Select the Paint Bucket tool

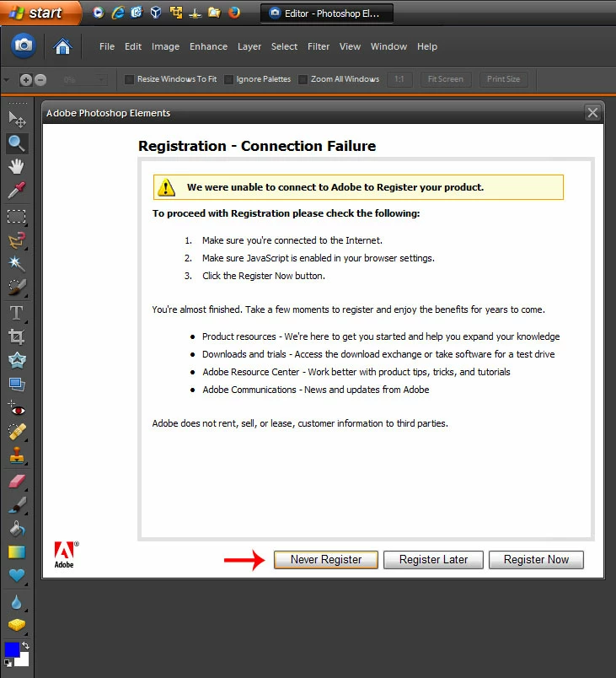pyautogui.click(x=17, y=529)
